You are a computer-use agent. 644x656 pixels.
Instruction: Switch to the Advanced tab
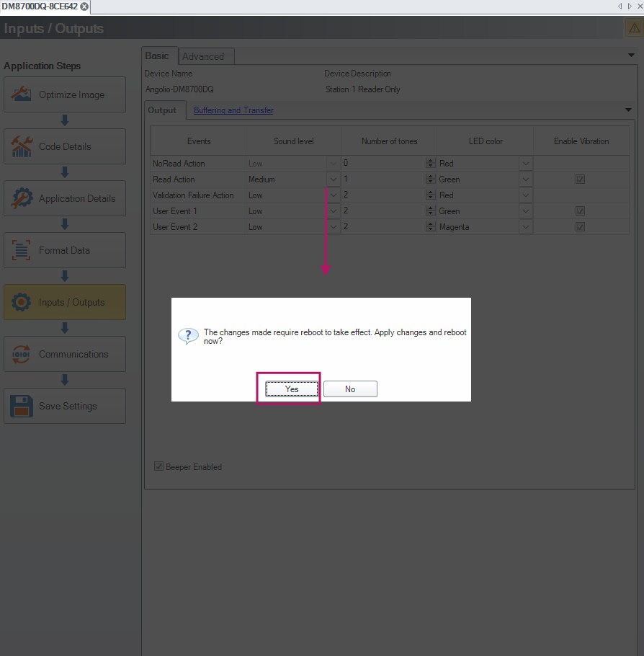coord(206,56)
